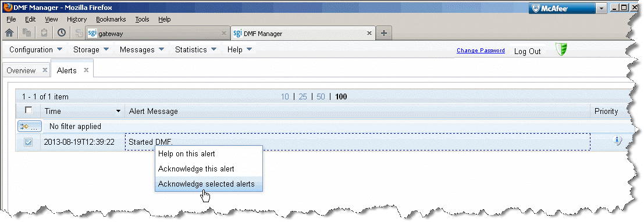Open the history clock icon
The image size is (644, 222).
pyautogui.click(x=61, y=33)
